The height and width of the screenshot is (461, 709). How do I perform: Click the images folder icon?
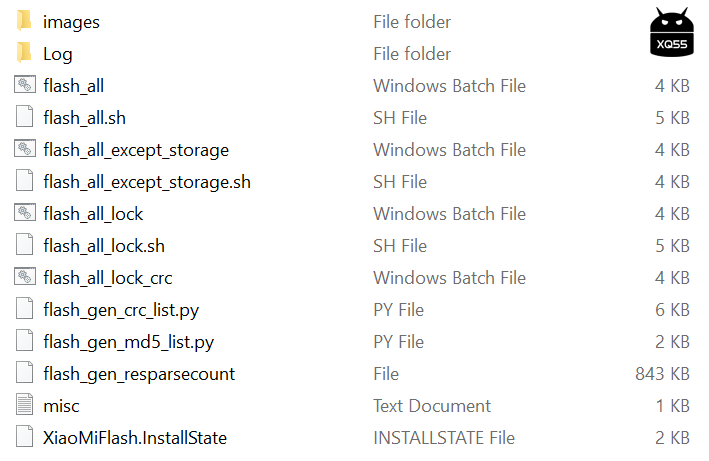coord(24,21)
